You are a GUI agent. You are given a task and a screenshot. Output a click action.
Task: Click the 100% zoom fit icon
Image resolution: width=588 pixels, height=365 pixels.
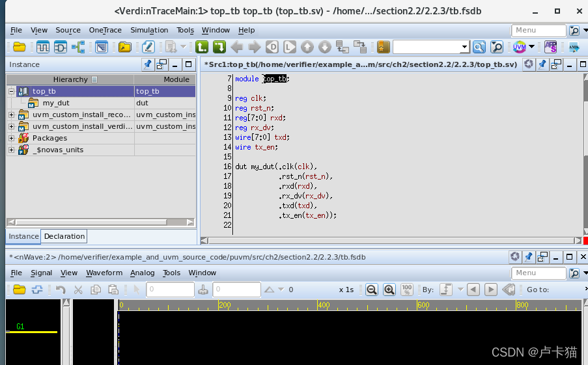pyautogui.click(x=407, y=290)
